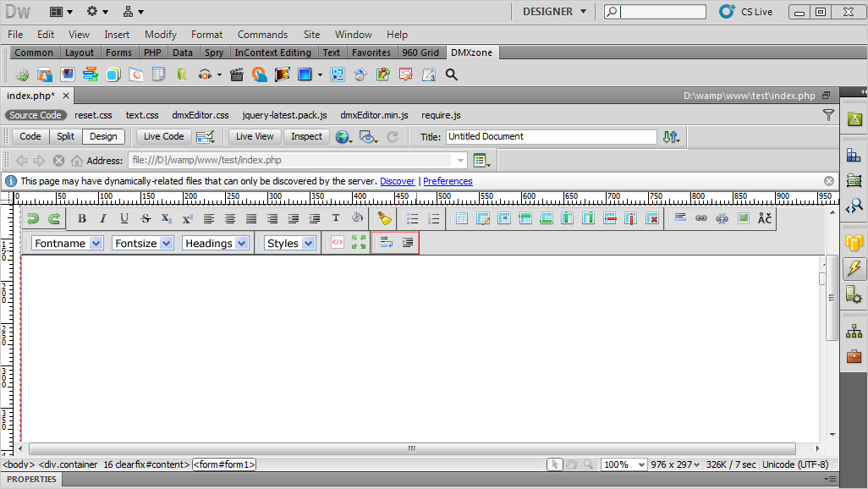
Task: Click the horizontal rule icon
Action: pos(680,218)
